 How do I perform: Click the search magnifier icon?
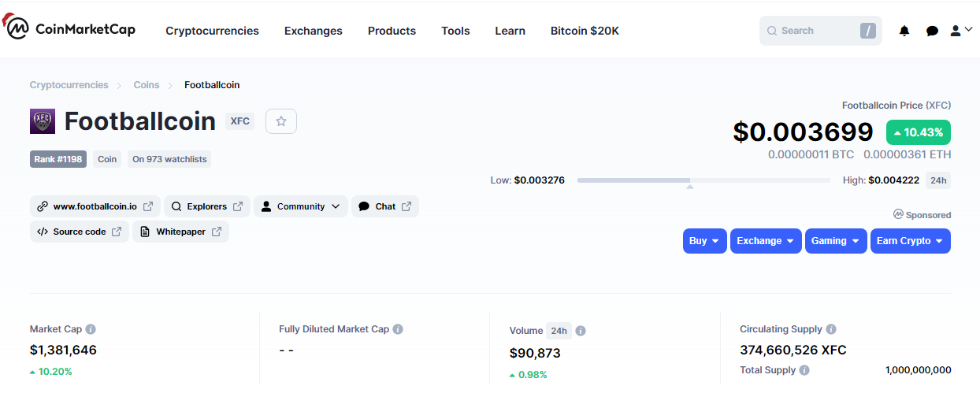click(772, 31)
